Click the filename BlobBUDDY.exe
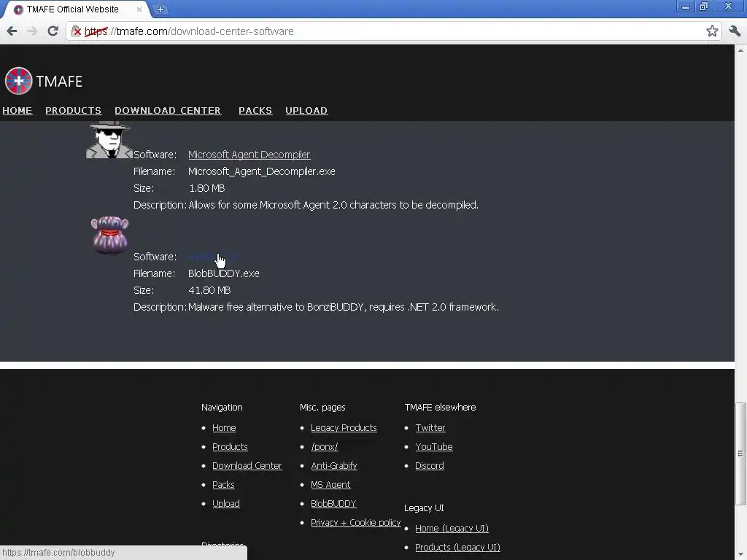Screen dimensions: 747x560 pyautogui.click(x=223, y=274)
